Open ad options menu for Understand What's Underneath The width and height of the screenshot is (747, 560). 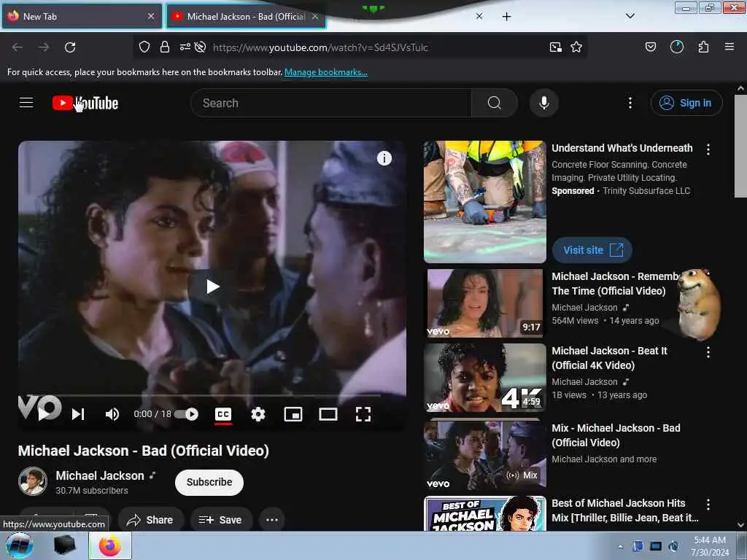click(x=708, y=149)
